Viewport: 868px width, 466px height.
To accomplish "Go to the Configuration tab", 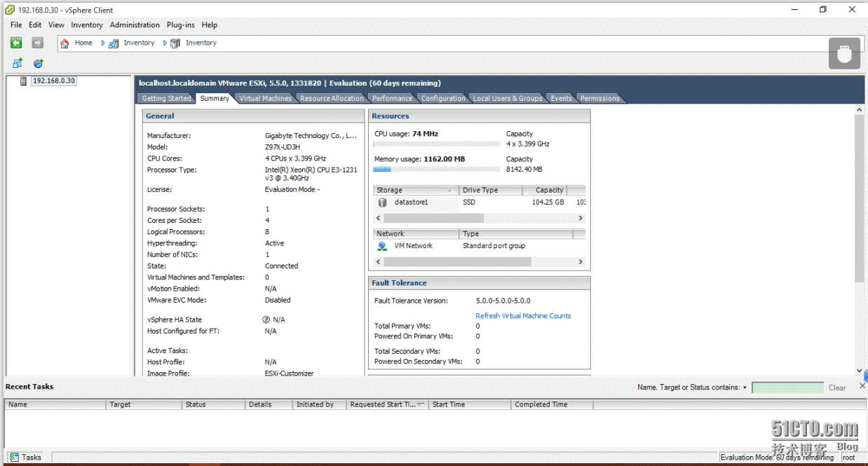I will point(443,99).
